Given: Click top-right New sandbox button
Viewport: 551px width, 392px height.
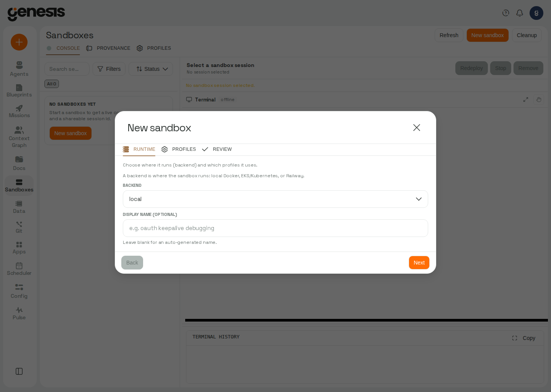Looking at the screenshot, I should click(x=487, y=35).
